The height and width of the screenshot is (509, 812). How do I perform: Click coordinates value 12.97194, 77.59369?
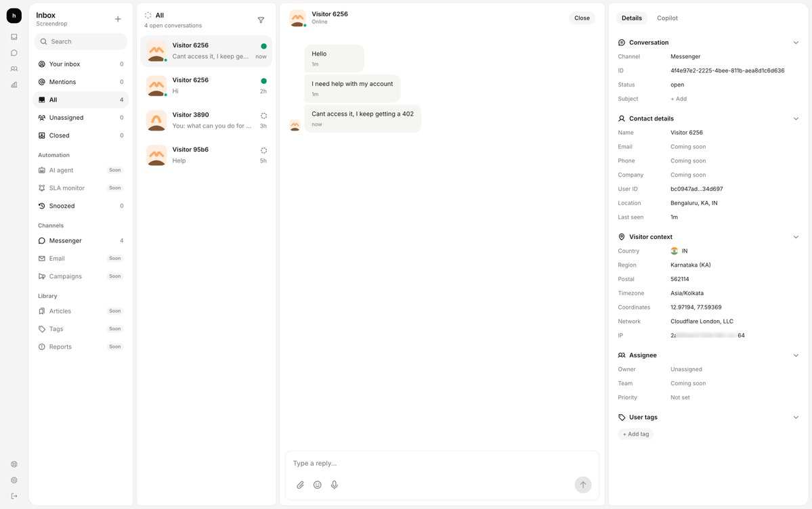point(696,307)
